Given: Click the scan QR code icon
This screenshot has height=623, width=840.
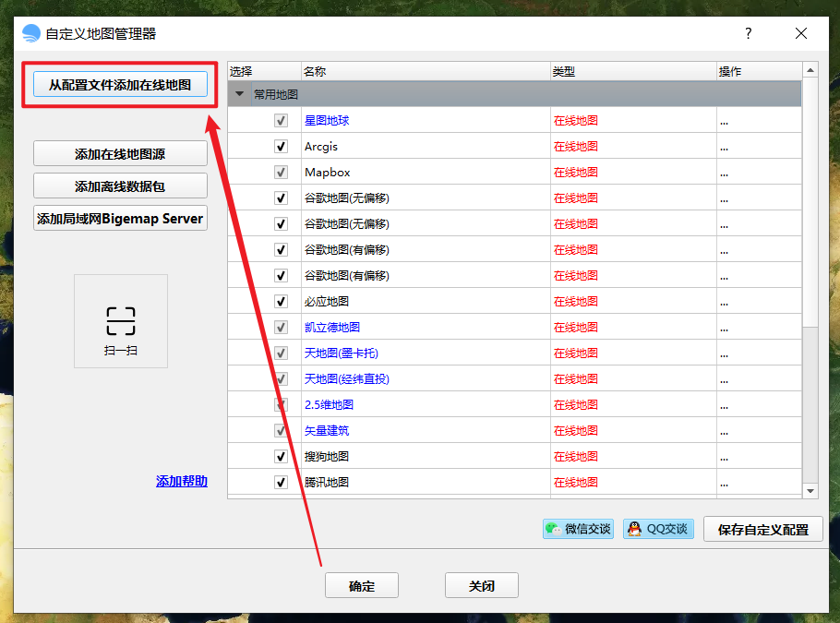Looking at the screenshot, I should [x=121, y=321].
